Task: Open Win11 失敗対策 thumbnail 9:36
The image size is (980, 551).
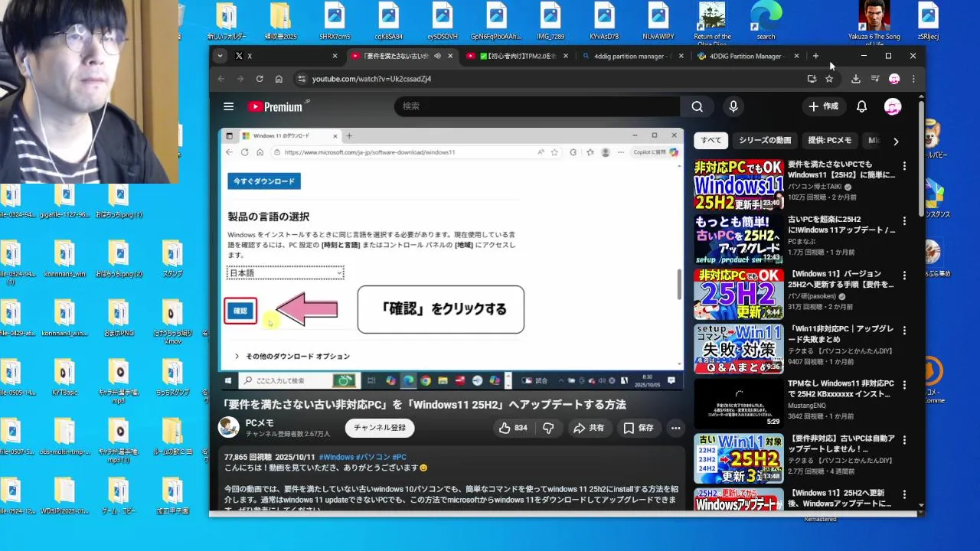Action: (x=739, y=349)
